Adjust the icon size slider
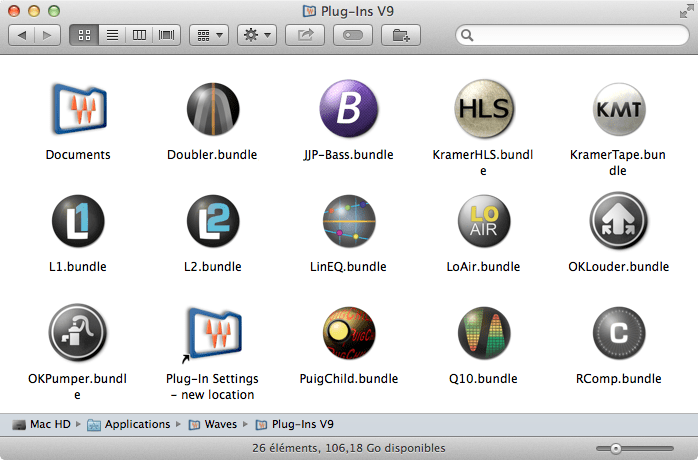The image size is (698, 460). coord(616,448)
